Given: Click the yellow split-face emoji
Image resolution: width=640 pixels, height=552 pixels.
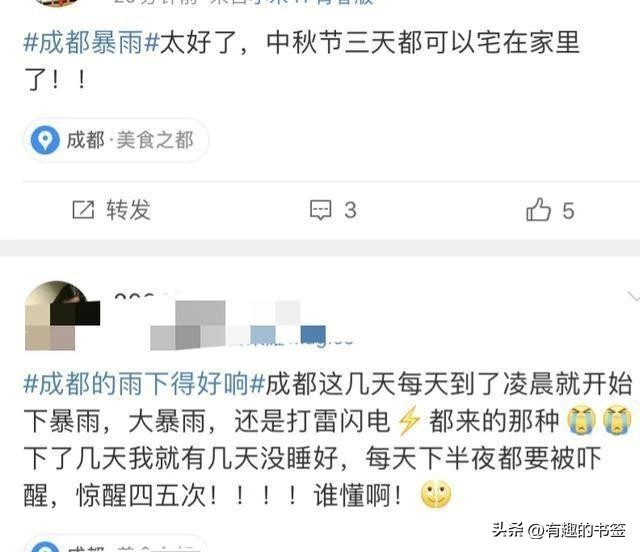Looking at the screenshot, I should 436,494.
